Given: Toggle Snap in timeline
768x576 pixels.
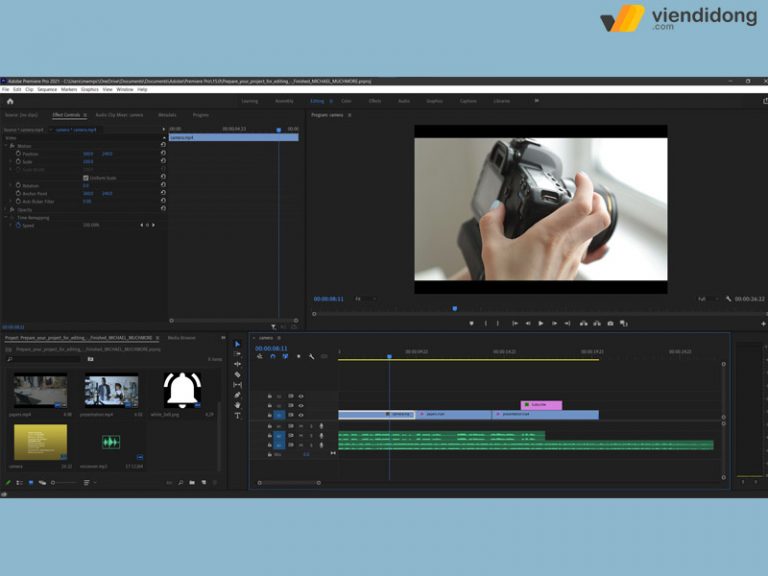Looking at the screenshot, I should 273,357.
